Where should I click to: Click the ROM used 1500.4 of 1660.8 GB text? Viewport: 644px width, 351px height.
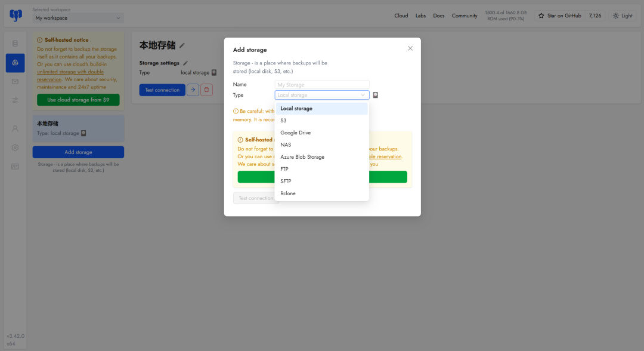506,16
